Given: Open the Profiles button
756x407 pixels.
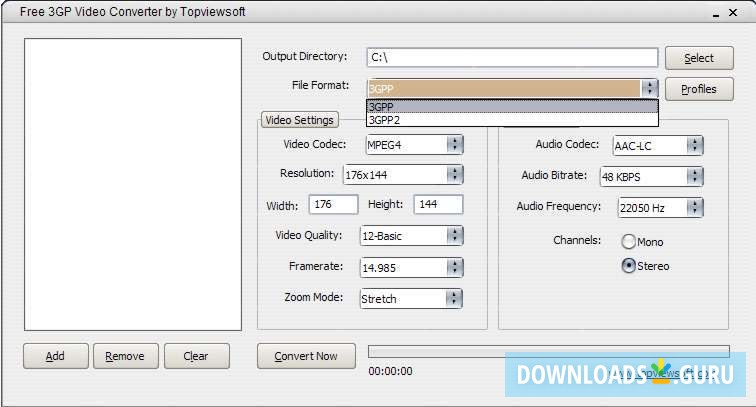Looking at the screenshot, I should pos(699,89).
